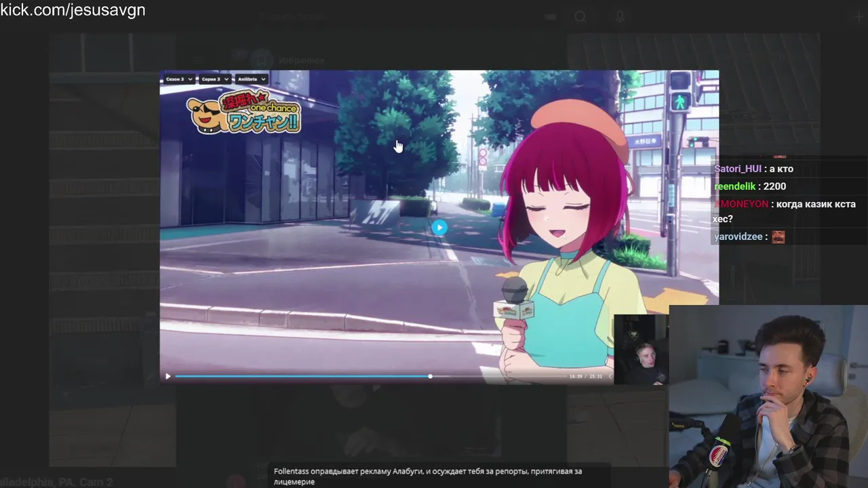Click the main streamer webcam overlay
Image resolution: width=868 pixels, height=488 pixels.
[768, 396]
